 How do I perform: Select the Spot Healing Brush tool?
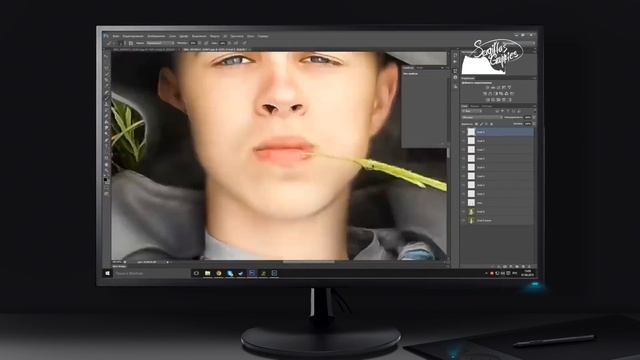coord(106,92)
